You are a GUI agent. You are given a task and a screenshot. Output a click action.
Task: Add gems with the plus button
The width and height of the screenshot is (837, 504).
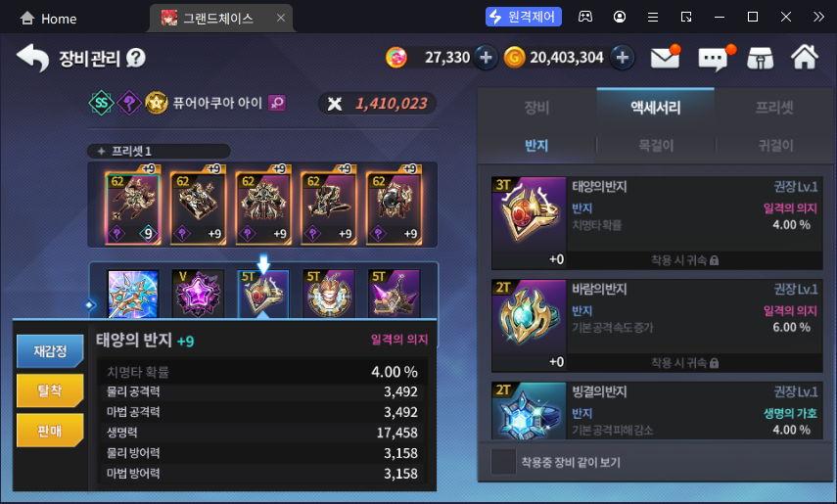pyautogui.click(x=486, y=58)
